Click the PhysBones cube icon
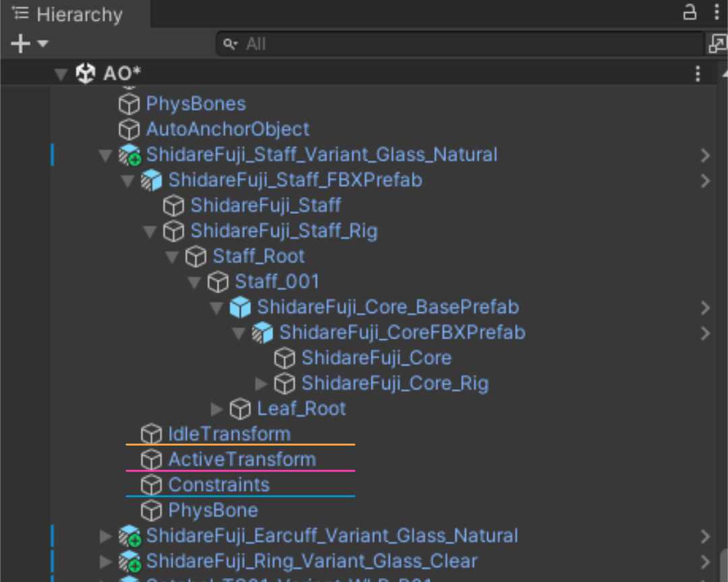Viewport: 728px width, 582px height. tap(129, 104)
